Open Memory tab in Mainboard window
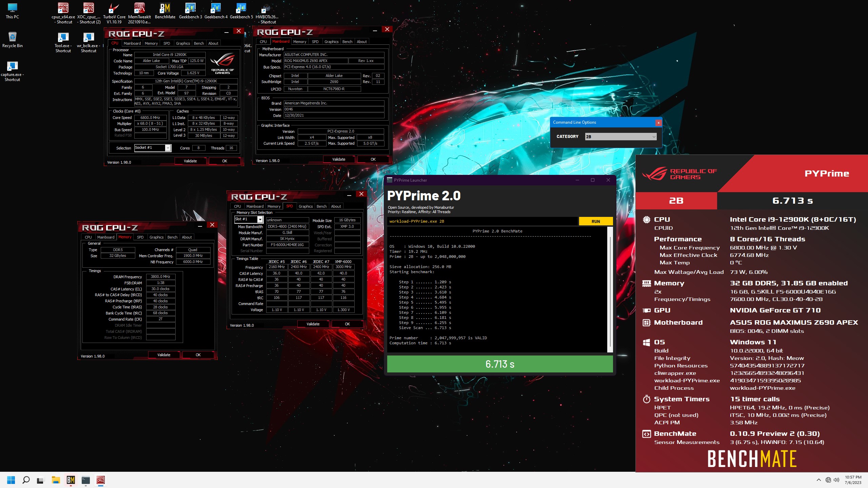 [299, 42]
